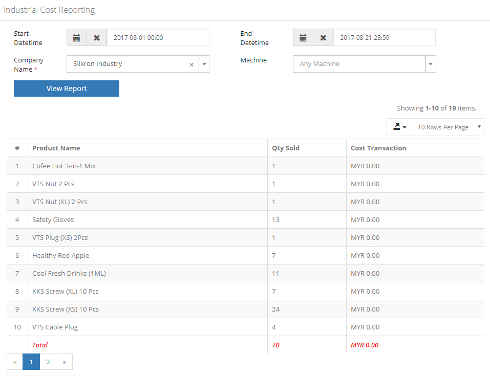The height and width of the screenshot is (376, 490).
Task: Select VTS Plug (XS) 2Pcs row
Action: point(245,238)
